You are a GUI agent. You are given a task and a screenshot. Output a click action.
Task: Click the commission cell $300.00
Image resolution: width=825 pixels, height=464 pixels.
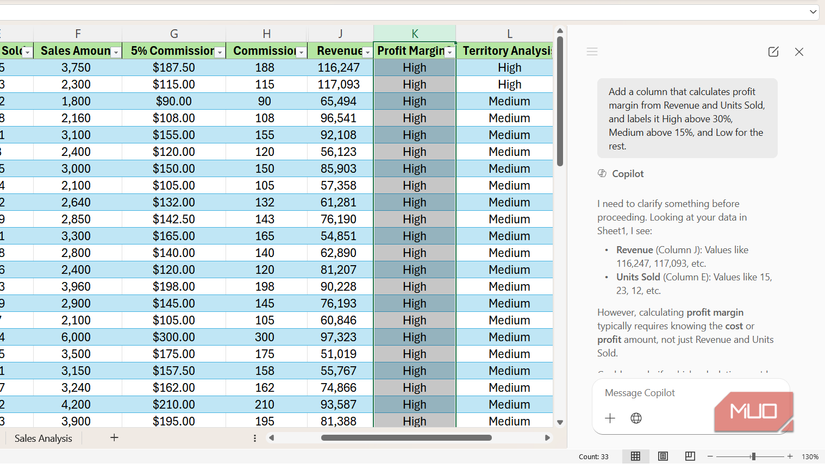point(174,337)
